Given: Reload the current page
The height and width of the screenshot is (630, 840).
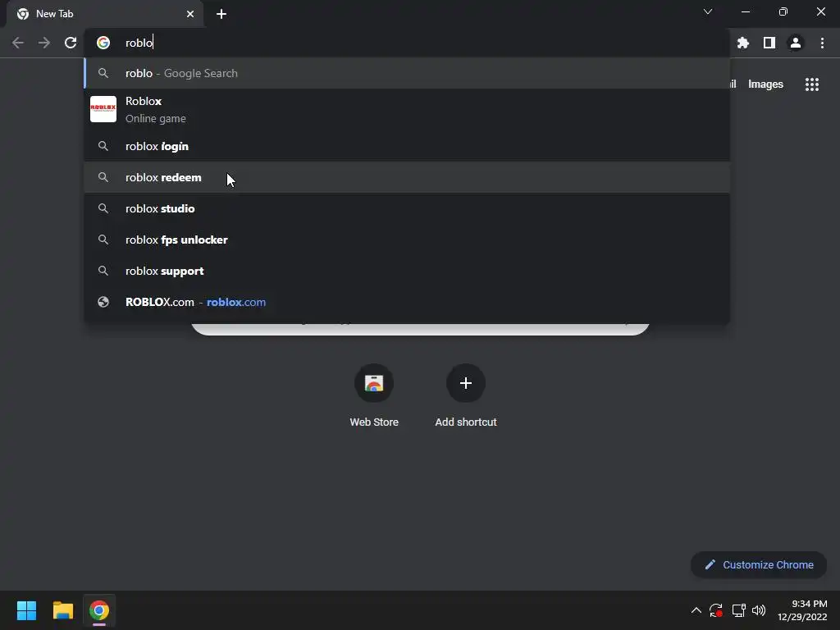Looking at the screenshot, I should (x=71, y=43).
